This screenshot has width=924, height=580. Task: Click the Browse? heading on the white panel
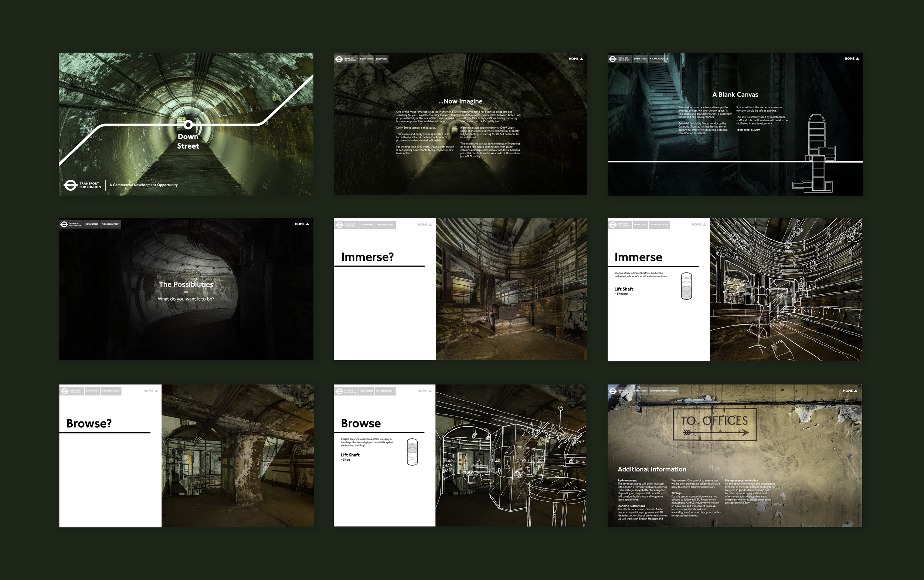click(89, 424)
